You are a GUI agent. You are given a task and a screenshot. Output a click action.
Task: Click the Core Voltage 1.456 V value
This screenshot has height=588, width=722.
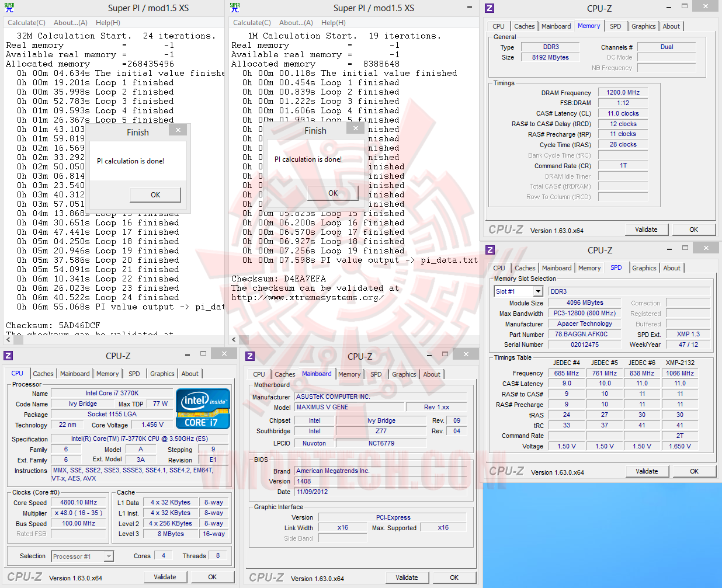pos(153,425)
